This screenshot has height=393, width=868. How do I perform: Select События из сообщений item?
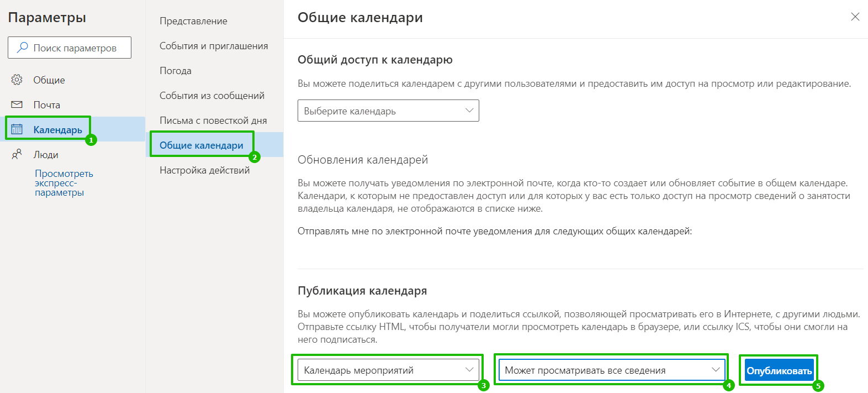(x=212, y=96)
